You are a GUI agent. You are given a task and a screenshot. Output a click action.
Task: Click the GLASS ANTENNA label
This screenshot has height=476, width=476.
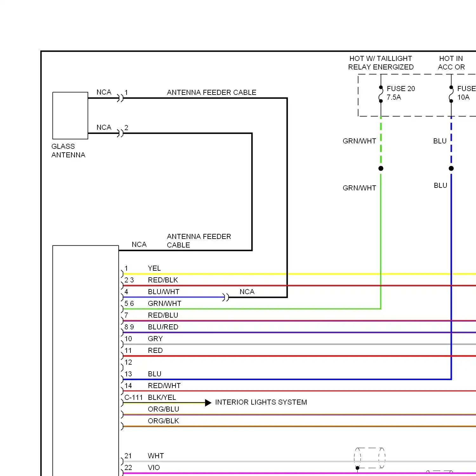[x=68, y=151]
